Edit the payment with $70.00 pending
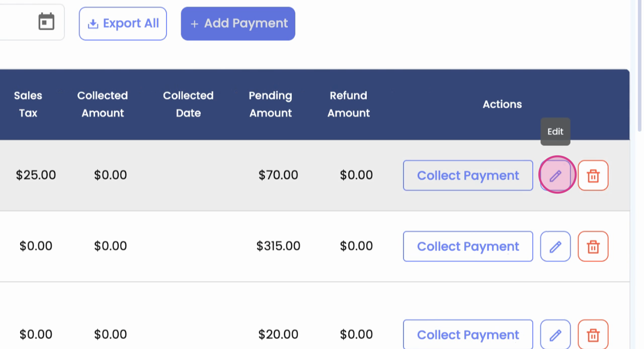This screenshot has height=349, width=644. (555, 176)
